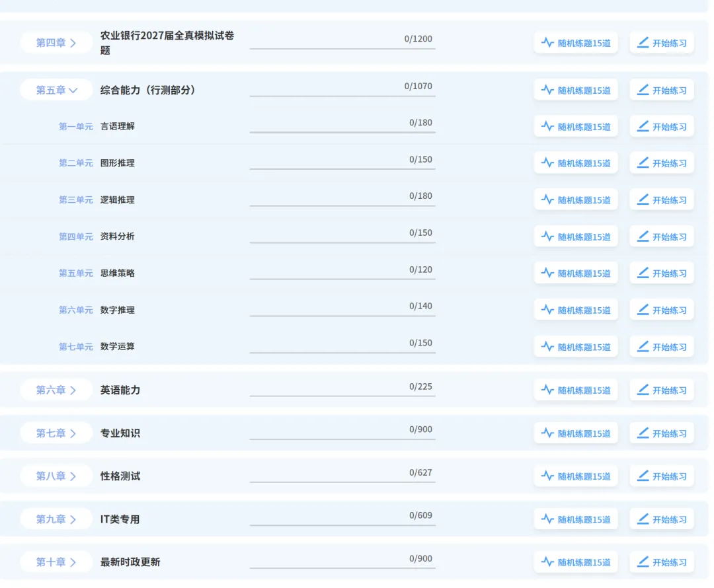Open the 第四单元 资料分析 unit
Screen dimensions: 714x588
pyautogui.click(x=97, y=237)
